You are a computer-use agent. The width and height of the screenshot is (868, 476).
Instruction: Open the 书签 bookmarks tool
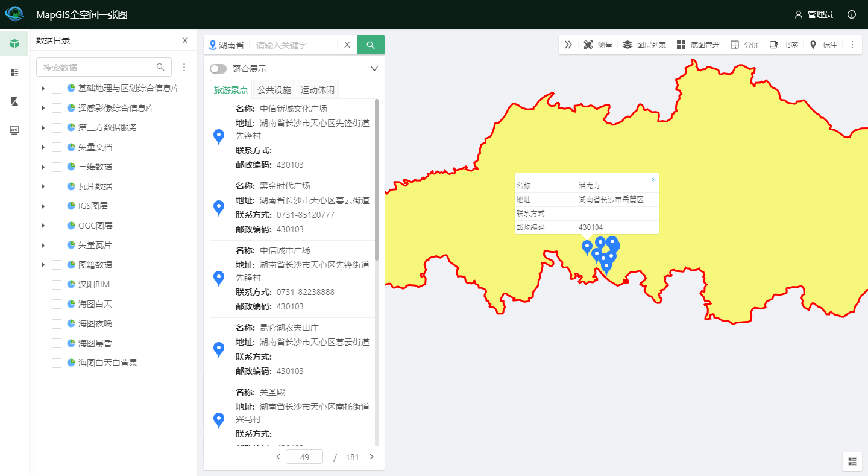coord(784,45)
